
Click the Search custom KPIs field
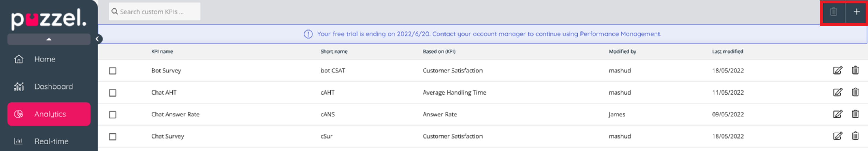click(155, 12)
